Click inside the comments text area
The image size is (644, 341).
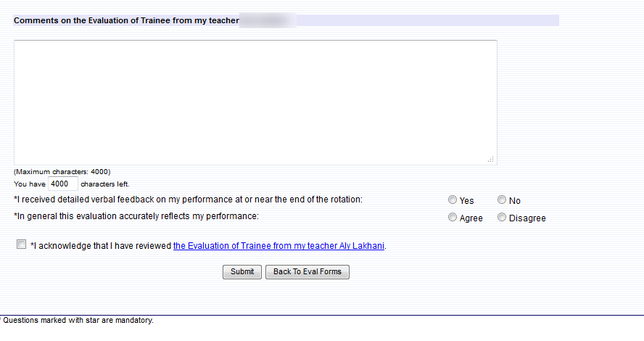click(x=255, y=102)
